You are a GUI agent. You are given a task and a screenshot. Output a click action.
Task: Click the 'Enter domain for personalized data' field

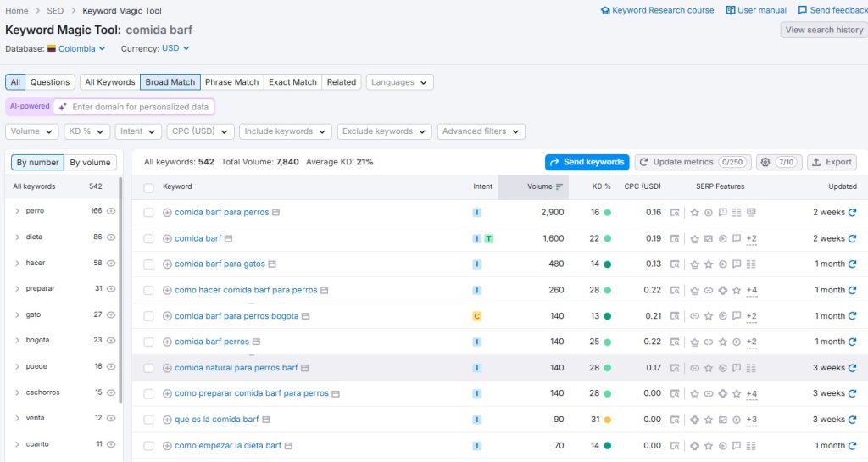141,107
